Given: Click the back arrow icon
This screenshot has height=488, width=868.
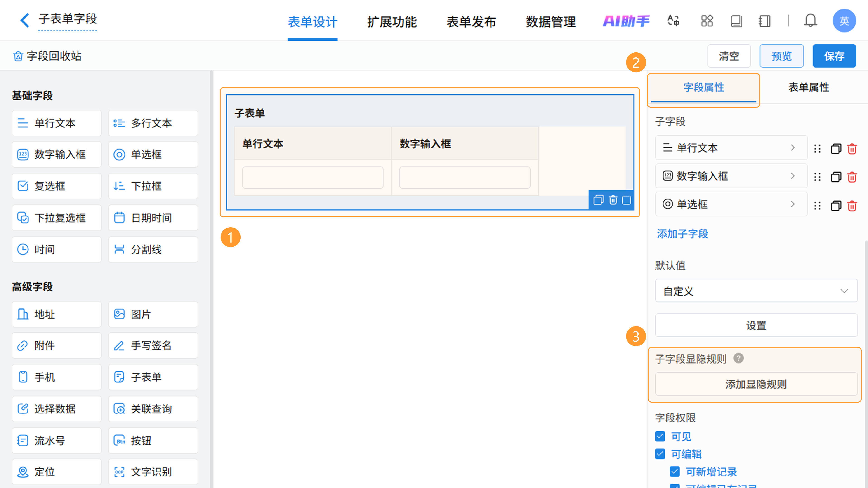Looking at the screenshot, I should point(24,20).
